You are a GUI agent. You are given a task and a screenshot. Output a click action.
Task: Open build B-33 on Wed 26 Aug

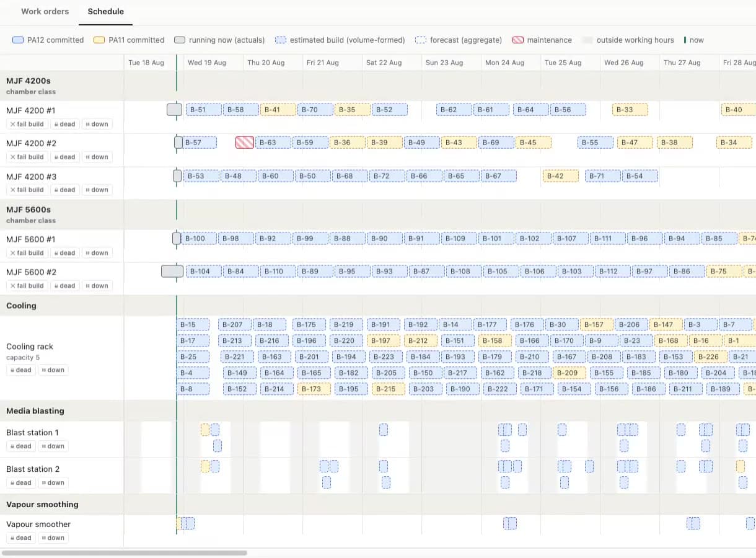[630, 110]
